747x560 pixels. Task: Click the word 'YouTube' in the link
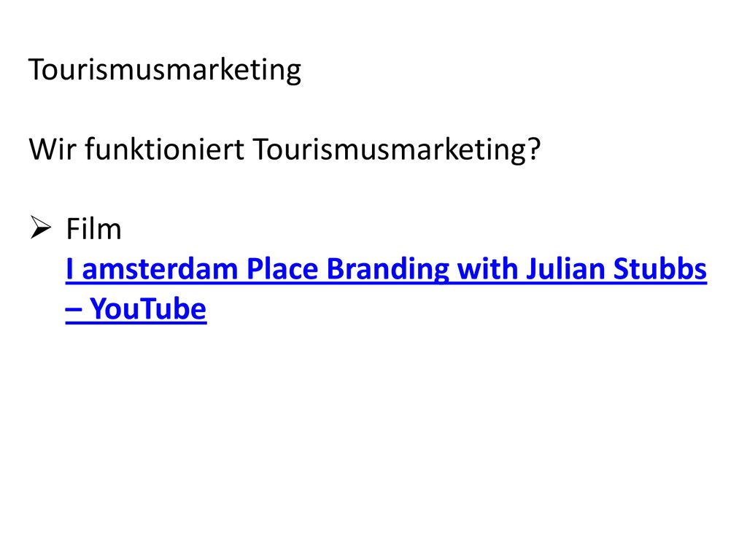[x=148, y=308]
